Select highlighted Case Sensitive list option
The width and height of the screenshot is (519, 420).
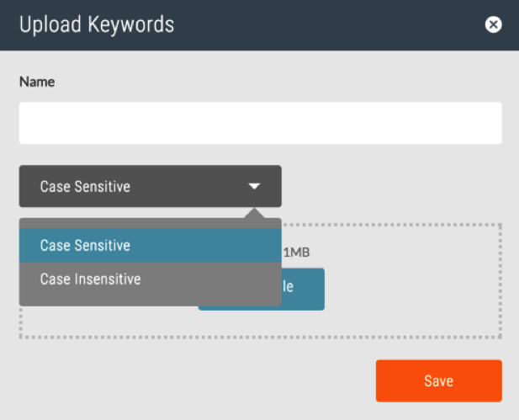[x=151, y=245]
